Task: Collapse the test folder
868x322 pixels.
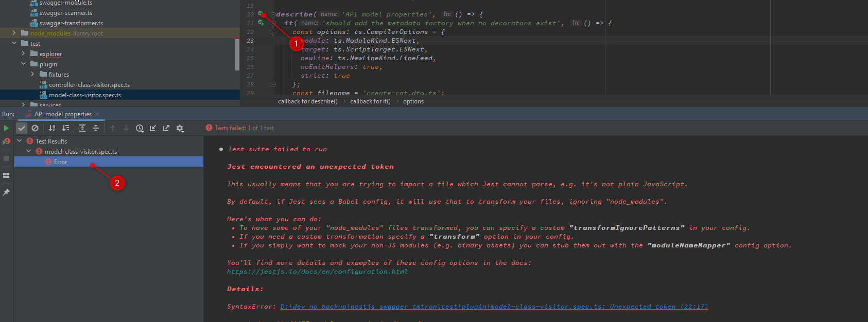Action: [14, 43]
